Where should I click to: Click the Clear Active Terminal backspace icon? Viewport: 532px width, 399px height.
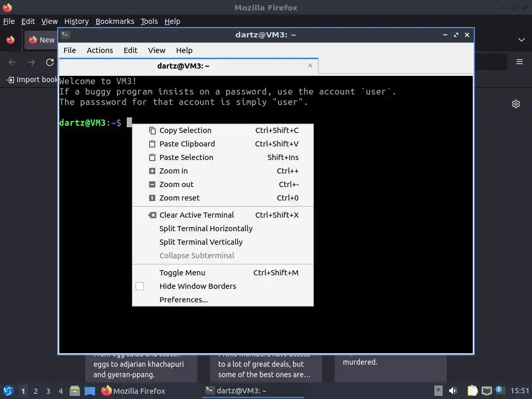[x=152, y=215]
